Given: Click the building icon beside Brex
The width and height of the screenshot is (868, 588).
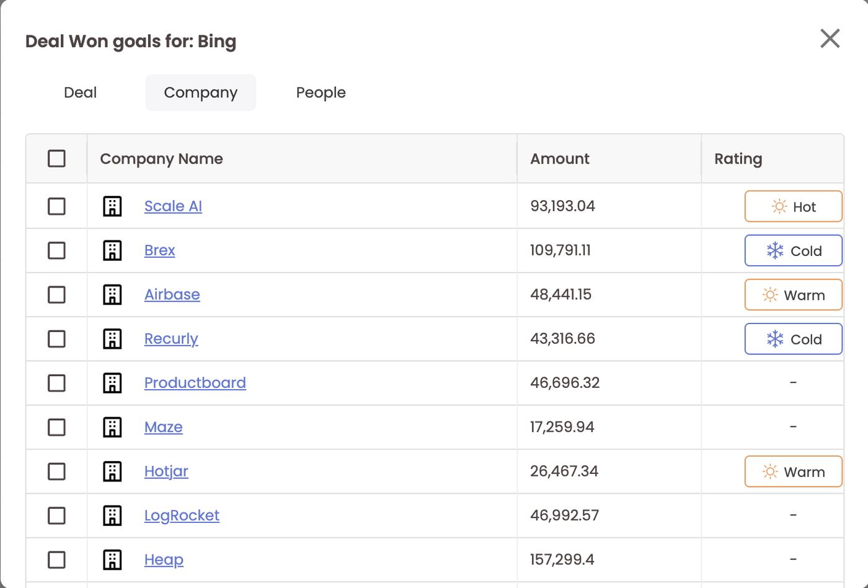Looking at the screenshot, I should (x=112, y=250).
